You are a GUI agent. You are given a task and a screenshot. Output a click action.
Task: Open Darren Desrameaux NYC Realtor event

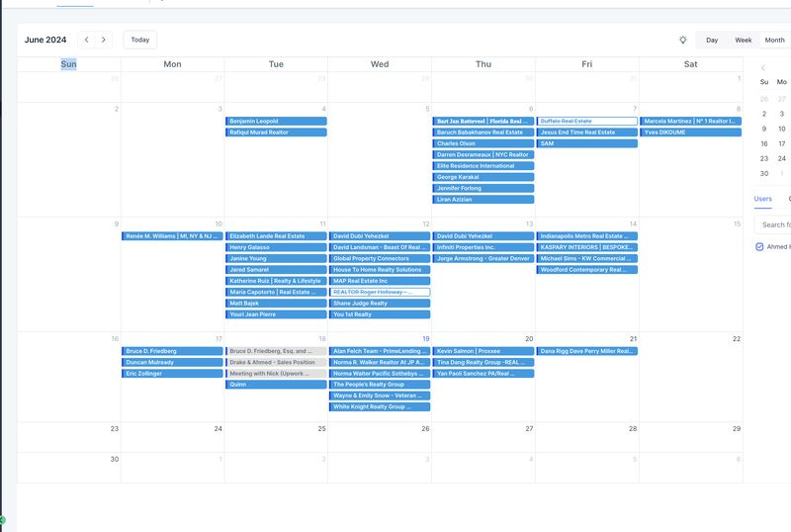[483, 154]
